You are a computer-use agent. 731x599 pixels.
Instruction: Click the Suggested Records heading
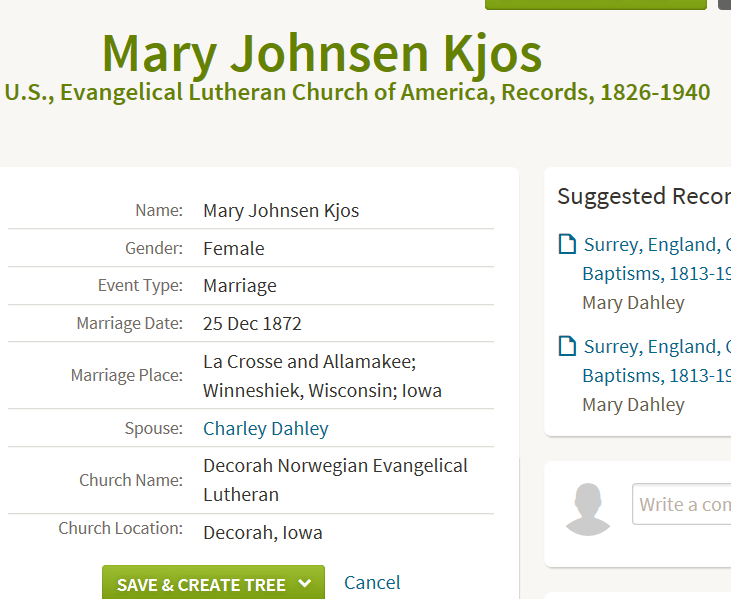644,196
